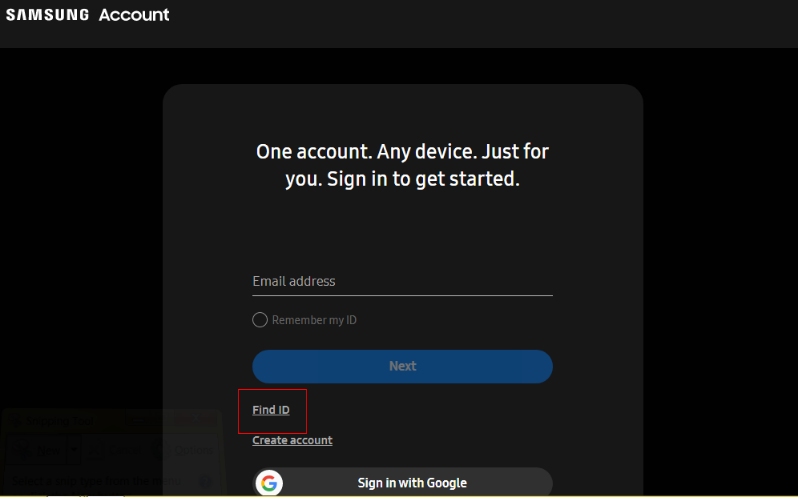The width and height of the screenshot is (800, 500).
Task: Minimize the Snipping Tool window
Action: (138, 420)
